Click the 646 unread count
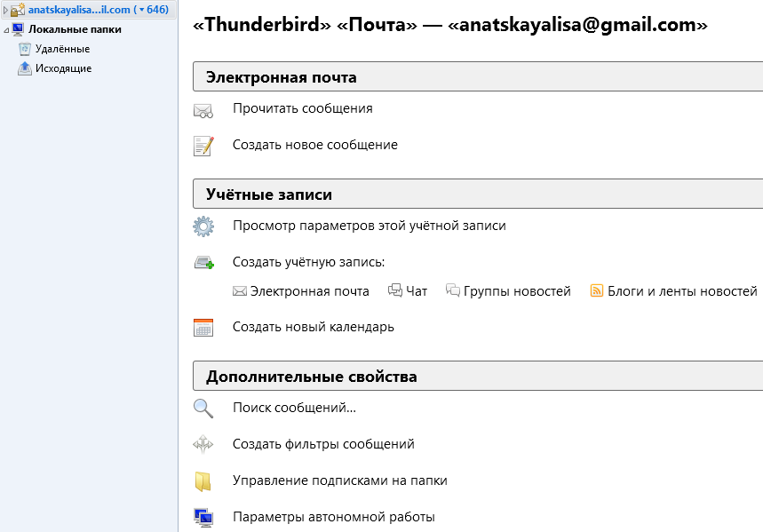This screenshot has height=532, width=763. [x=157, y=10]
